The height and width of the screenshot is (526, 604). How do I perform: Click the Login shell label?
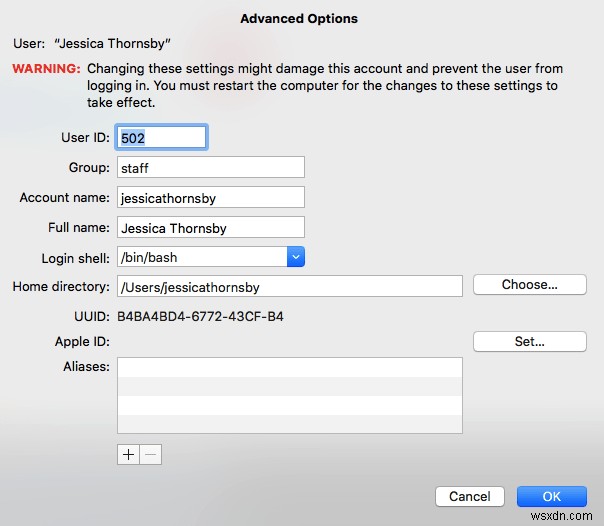point(76,258)
